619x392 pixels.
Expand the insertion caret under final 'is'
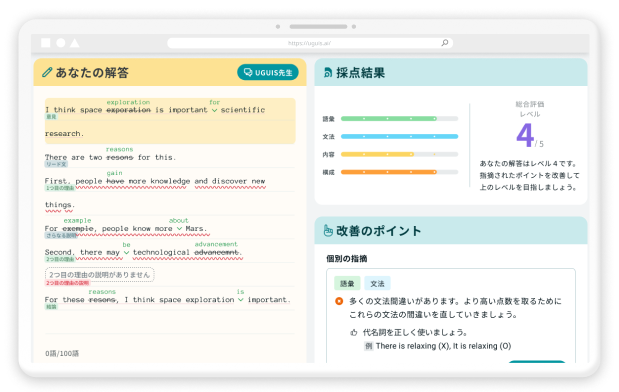point(240,300)
